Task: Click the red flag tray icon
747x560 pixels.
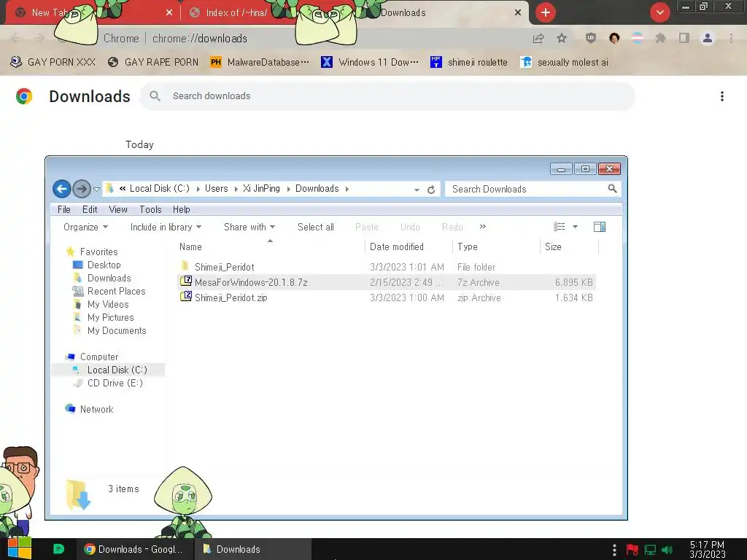Action: (632, 550)
